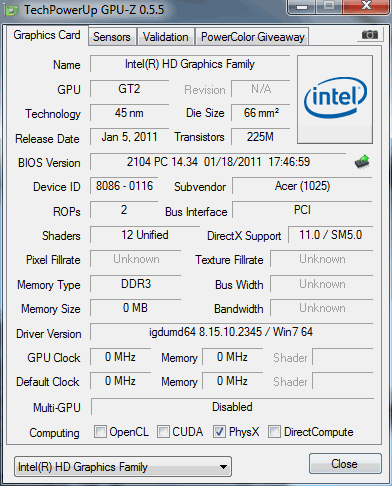Switch to the Sensors tab
The height and width of the screenshot is (486, 392).
click(x=112, y=37)
